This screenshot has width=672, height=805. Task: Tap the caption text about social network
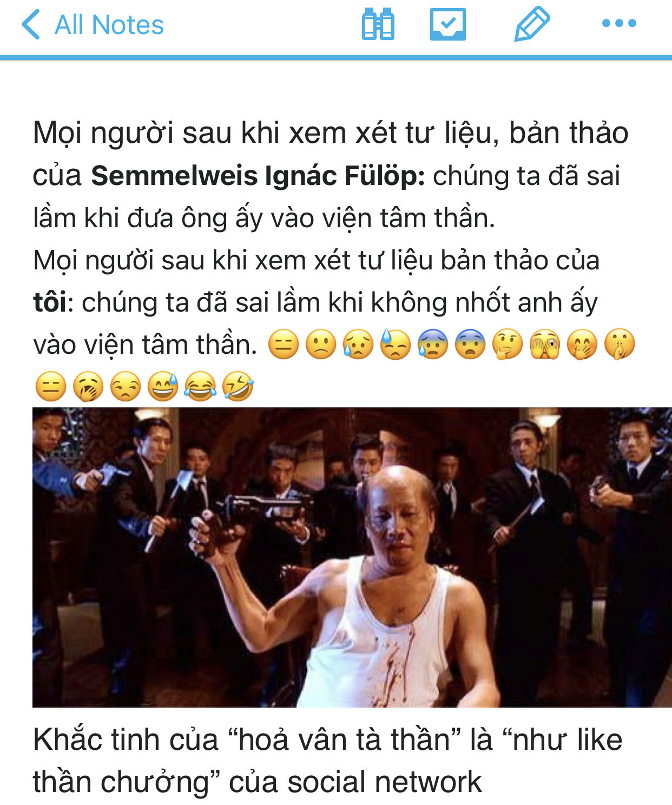pos(327,761)
